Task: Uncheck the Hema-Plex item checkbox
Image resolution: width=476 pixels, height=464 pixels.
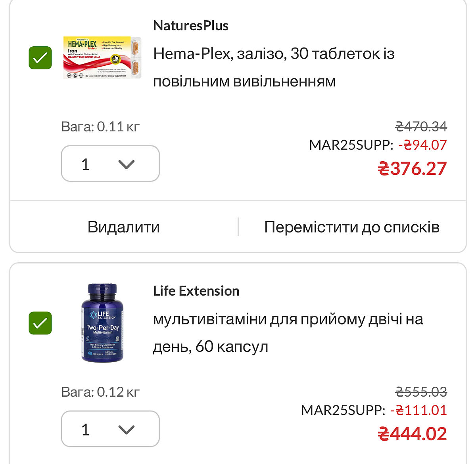Action: [x=40, y=58]
